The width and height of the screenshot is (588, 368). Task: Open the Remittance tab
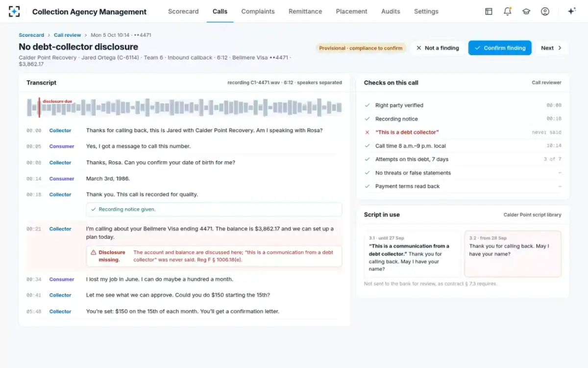305,11
